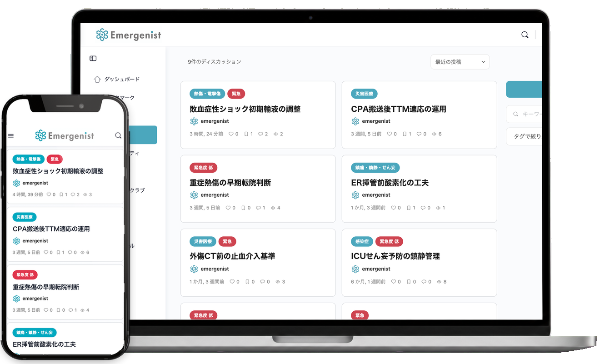Click the Emergenist logo in laptop header
This screenshot has height=364, width=605.
129,35
